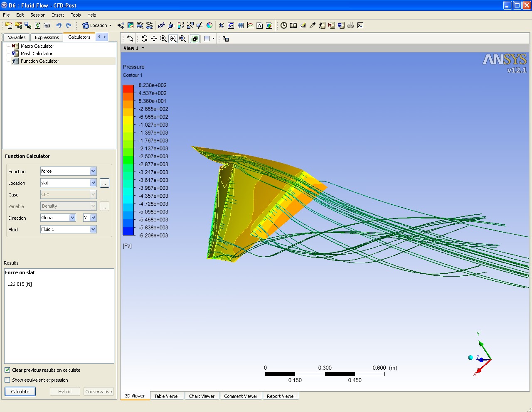This screenshot has width=532, height=412.
Task: Redo the last undone action
Action: (69, 25)
